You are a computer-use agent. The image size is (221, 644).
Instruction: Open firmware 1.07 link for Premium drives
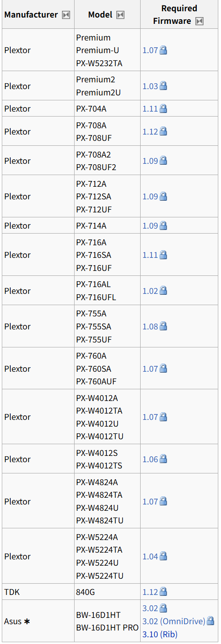150,50
